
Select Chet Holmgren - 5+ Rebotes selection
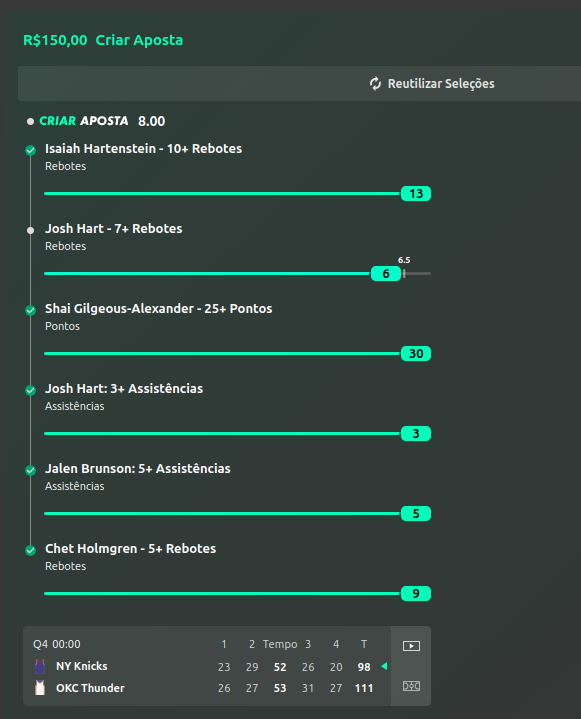pos(130,549)
